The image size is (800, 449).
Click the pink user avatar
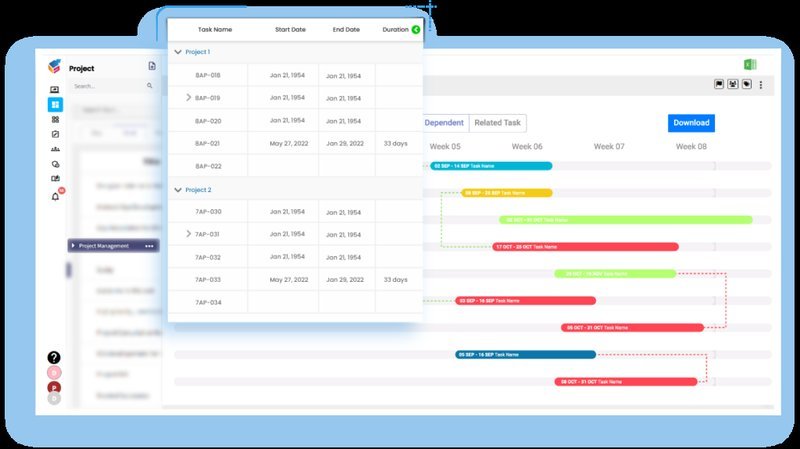pos(54,372)
